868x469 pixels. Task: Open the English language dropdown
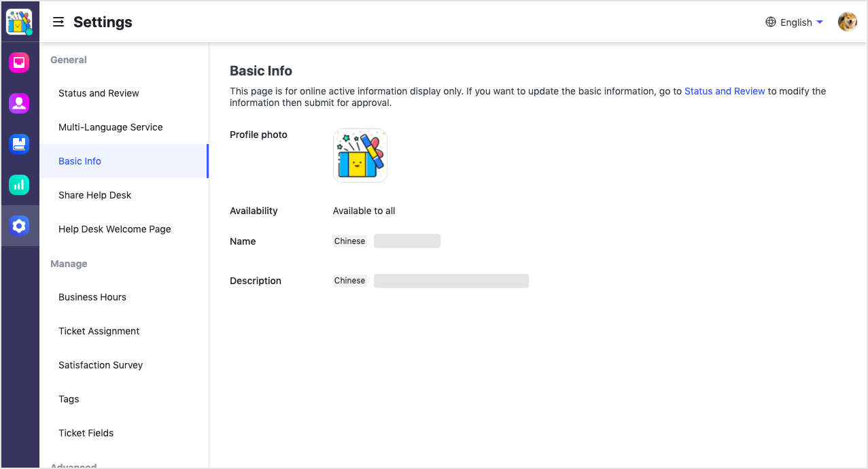pyautogui.click(x=795, y=22)
